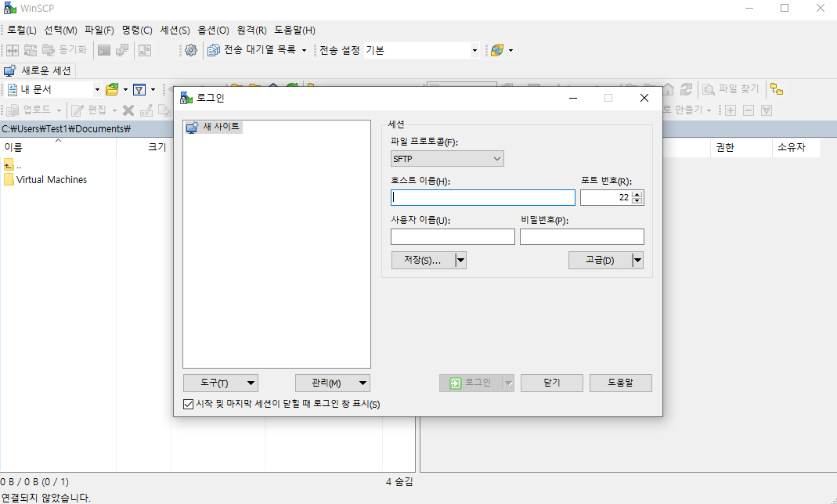Click the delete X icon
The height and width of the screenshot is (504, 837).
click(x=128, y=110)
